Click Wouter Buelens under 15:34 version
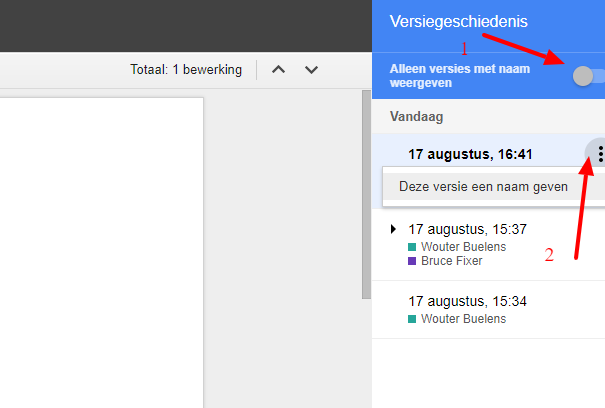 point(463,319)
